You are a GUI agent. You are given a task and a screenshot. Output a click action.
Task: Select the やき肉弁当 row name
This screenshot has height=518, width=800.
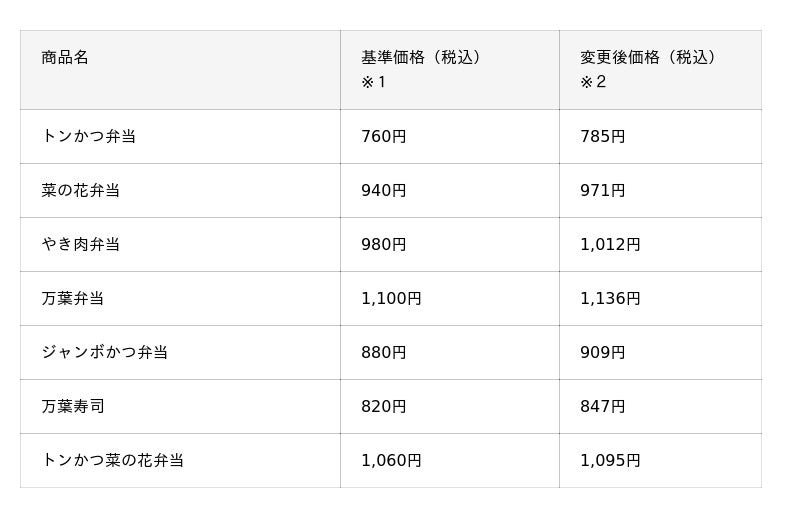pyautogui.click(x=81, y=244)
